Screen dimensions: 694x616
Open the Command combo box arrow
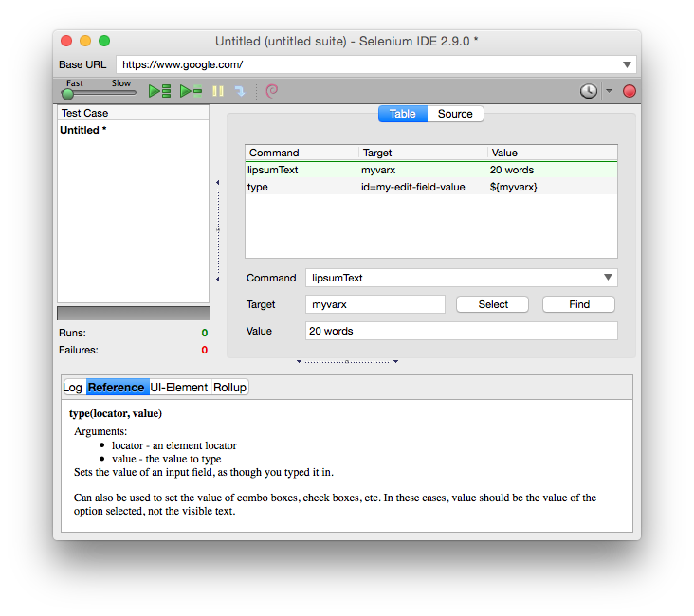click(x=608, y=278)
